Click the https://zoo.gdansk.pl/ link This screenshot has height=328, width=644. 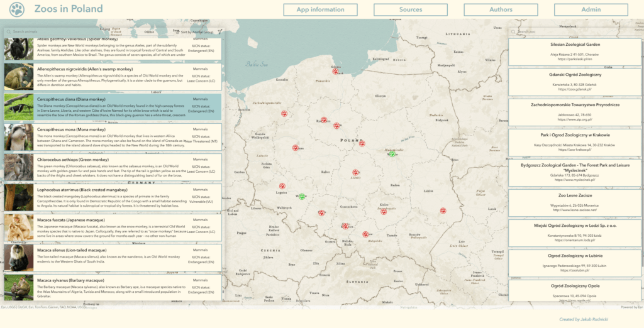tap(575, 89)
